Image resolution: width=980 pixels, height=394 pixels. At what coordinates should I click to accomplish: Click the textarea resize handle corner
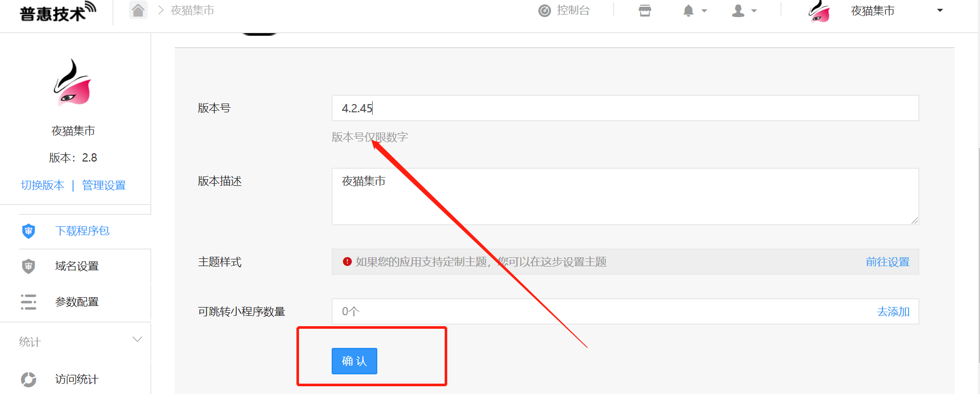click(915, 221)
